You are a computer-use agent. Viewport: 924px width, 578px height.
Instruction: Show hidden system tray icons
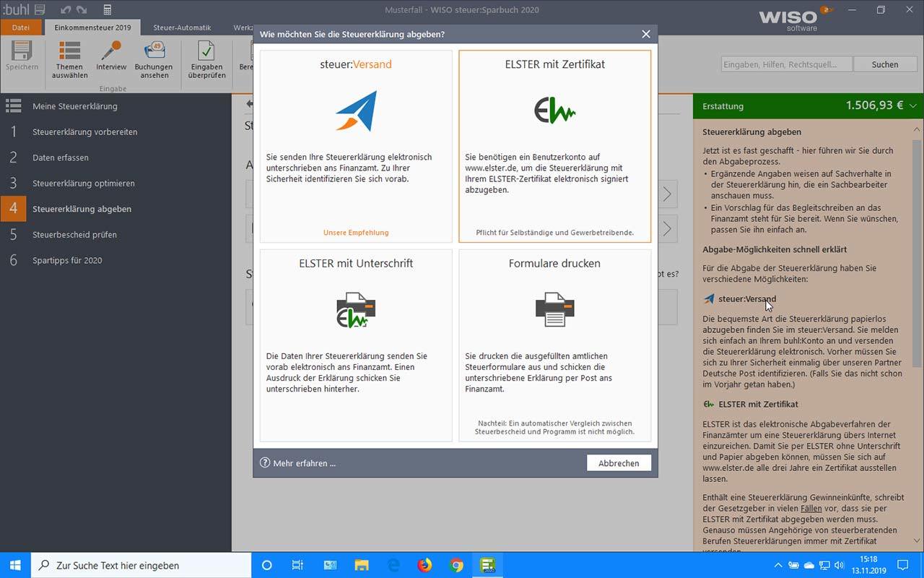tap(778, 565)
